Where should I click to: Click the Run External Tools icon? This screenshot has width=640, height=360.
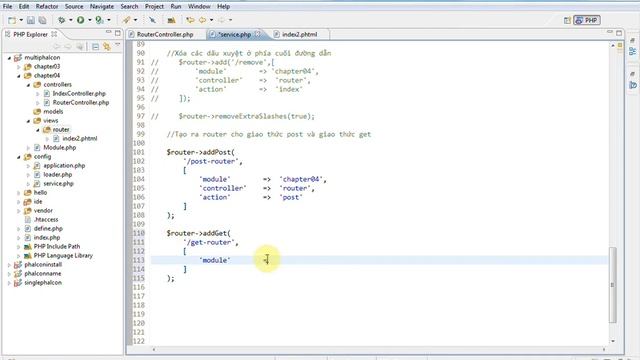[x=99, y=20]
